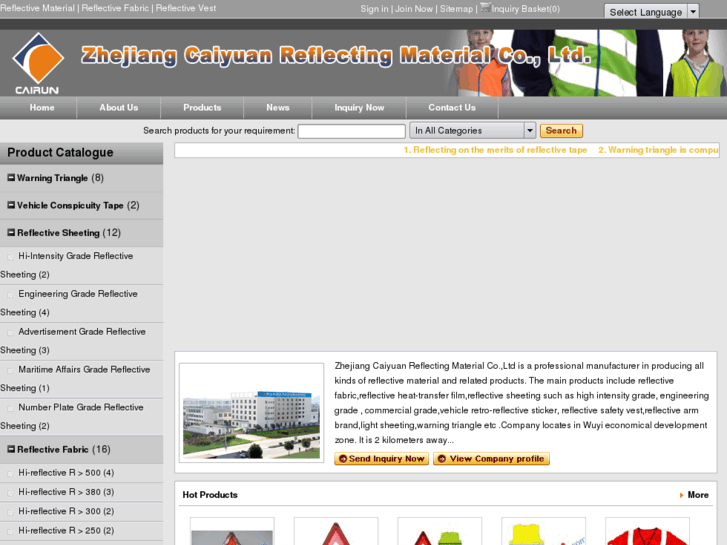
Task: Open the News menu item
Action: pos(278,108)
